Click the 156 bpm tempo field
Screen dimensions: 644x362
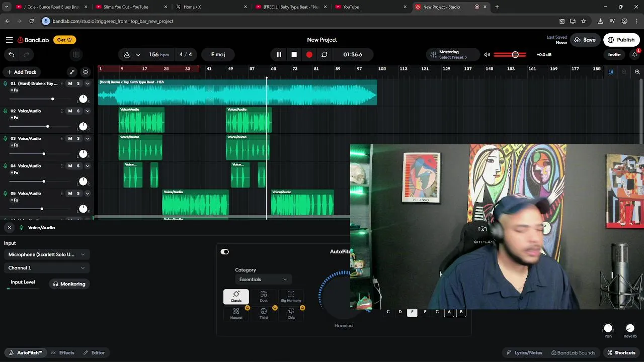coord(159,54)
